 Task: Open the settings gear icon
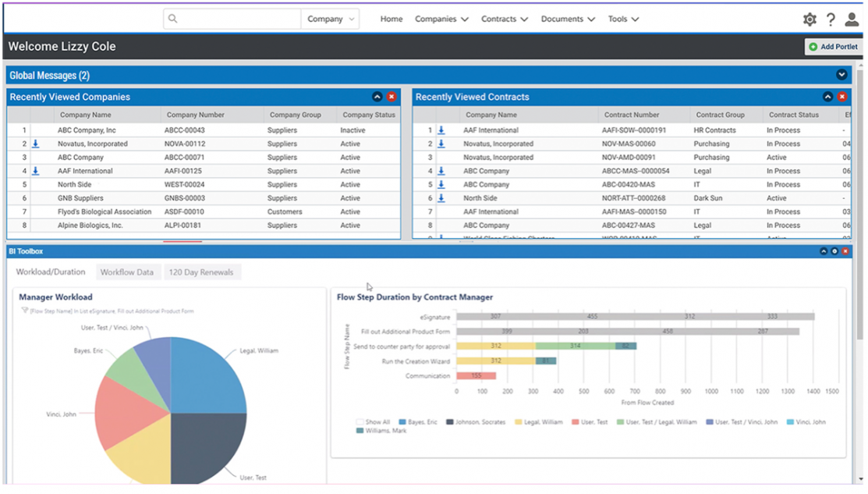pyautogui.click(x=810, y=20)
